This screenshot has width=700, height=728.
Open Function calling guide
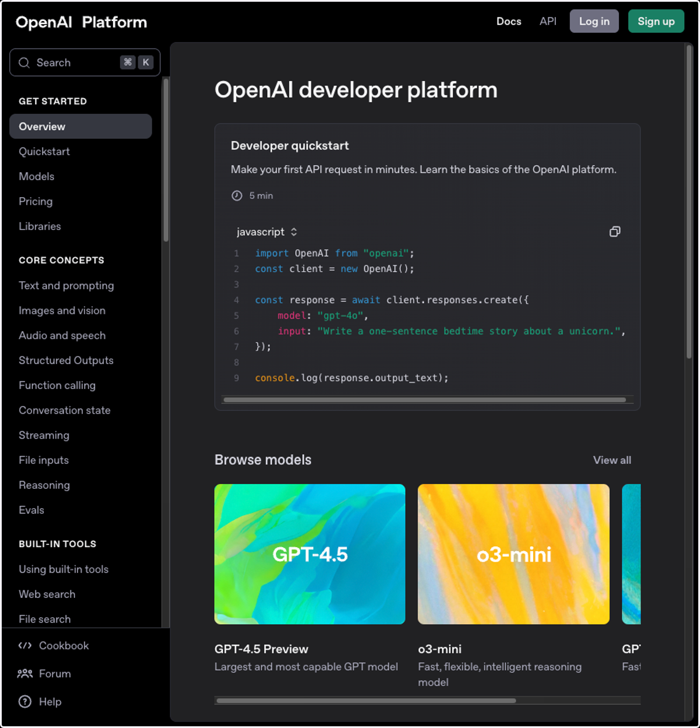pyautogui.click(x=57, y=385)
